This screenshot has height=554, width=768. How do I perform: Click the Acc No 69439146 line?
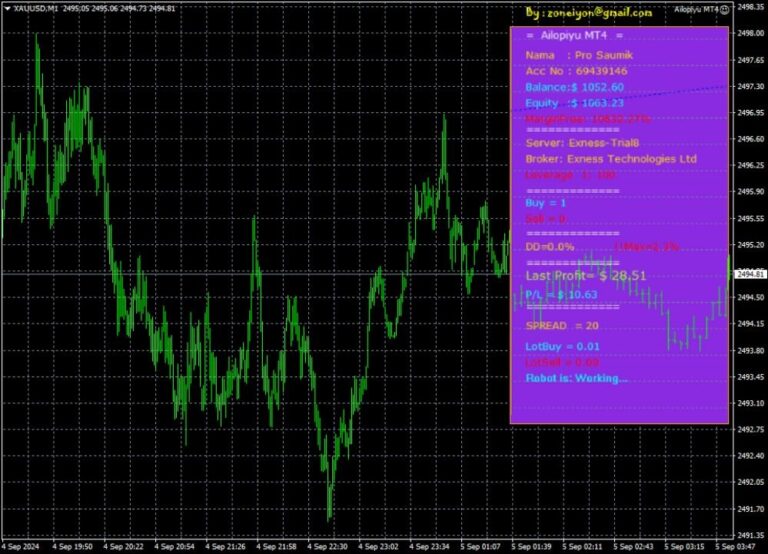(x=576, y=71)
